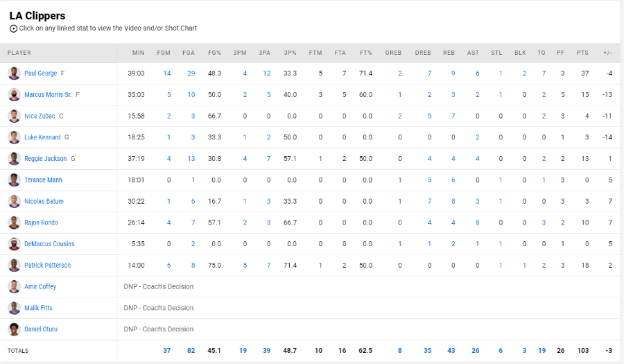View team total 26 assists
The image size is (624, 364).
click(475, 350)
